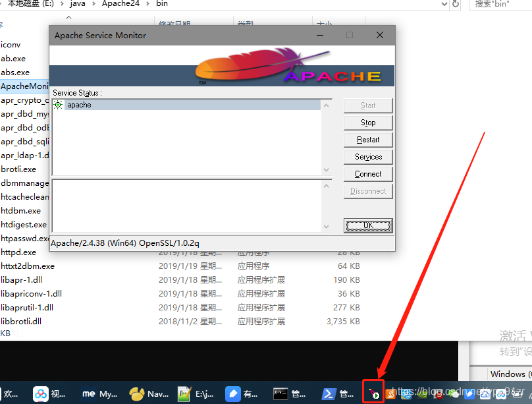Open the Baidu Netdisk tray icon

501,394
